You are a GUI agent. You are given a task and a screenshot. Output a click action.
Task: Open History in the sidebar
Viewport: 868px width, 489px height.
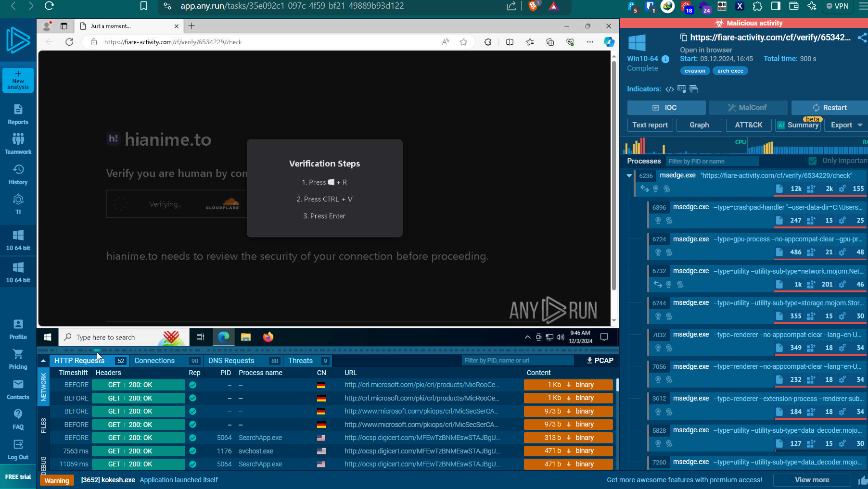(18, 175)
